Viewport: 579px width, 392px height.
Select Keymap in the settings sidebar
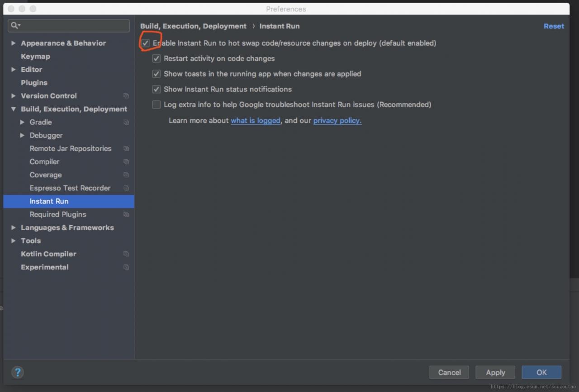[35, 57]
